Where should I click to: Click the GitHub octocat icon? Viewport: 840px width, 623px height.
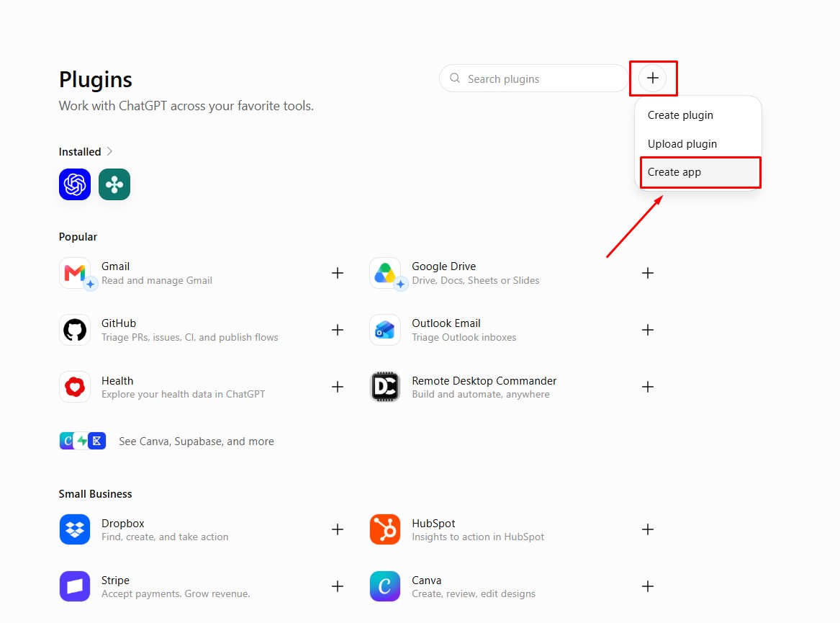pyautogui.click(x=75, y=330)
